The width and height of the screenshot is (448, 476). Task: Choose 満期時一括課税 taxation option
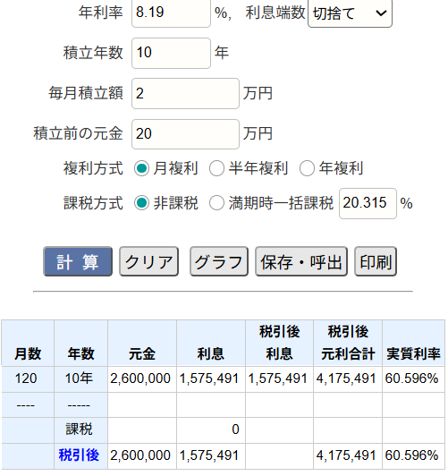pyautogui.click(x=216, y=203)
